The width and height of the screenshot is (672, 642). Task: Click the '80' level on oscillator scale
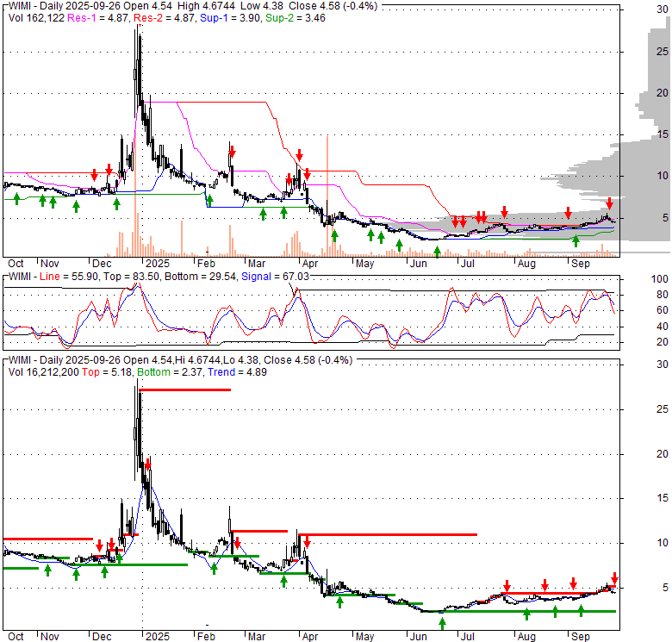point(663,295)
